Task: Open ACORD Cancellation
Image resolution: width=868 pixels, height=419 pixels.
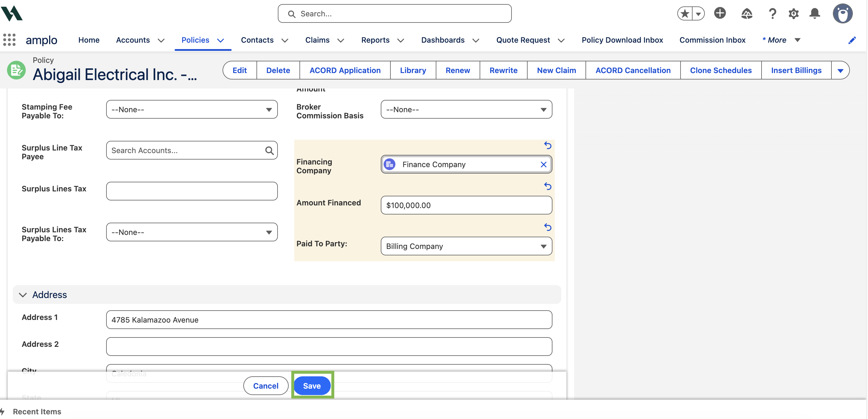Action: [x=633, y=70]
